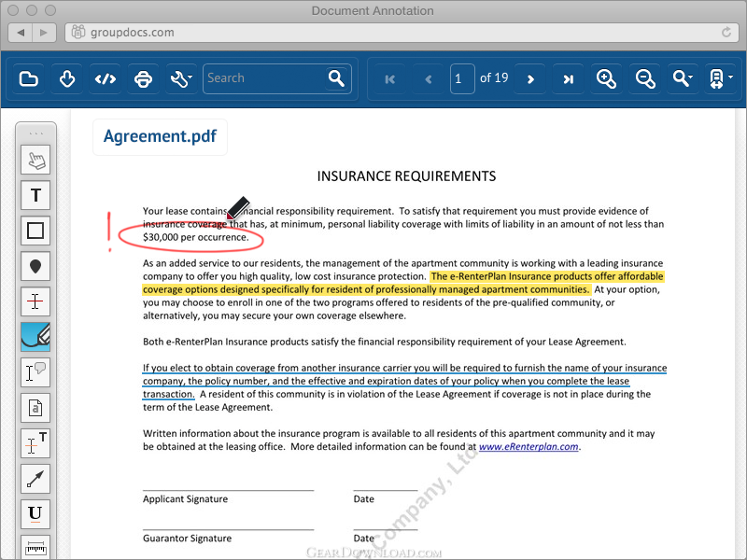Toggle the freehand polyline drawing tool

pos(35,337)
